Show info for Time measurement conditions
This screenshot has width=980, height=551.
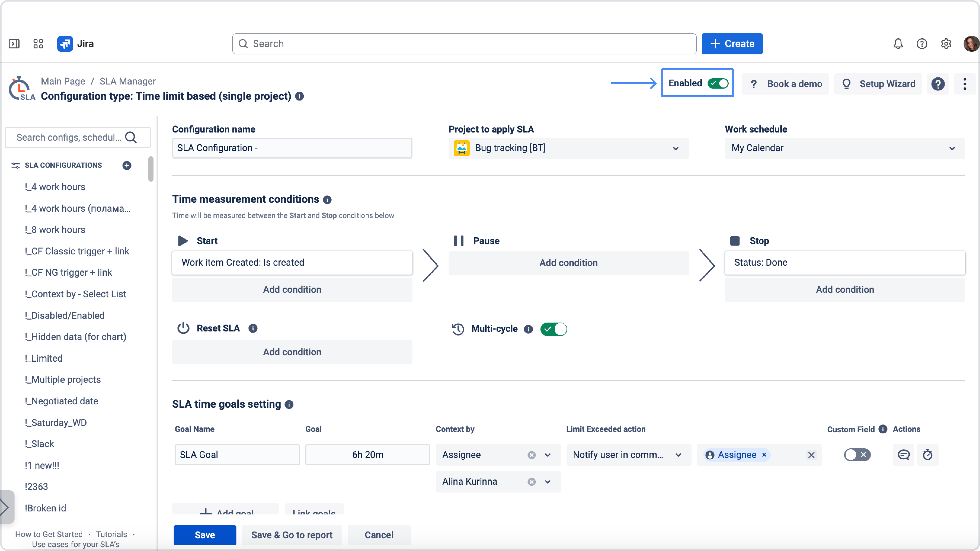pos(327,200)
